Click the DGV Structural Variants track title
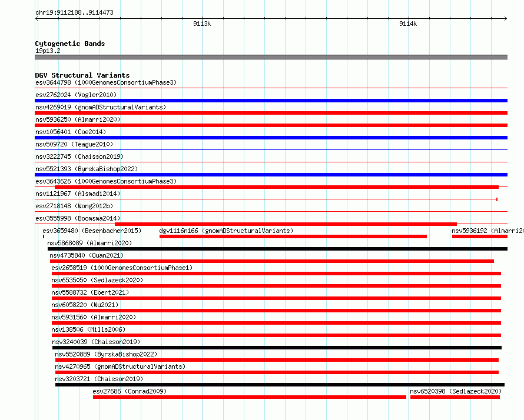Viewport: 524px width, 420px height. tap(82, 75)
